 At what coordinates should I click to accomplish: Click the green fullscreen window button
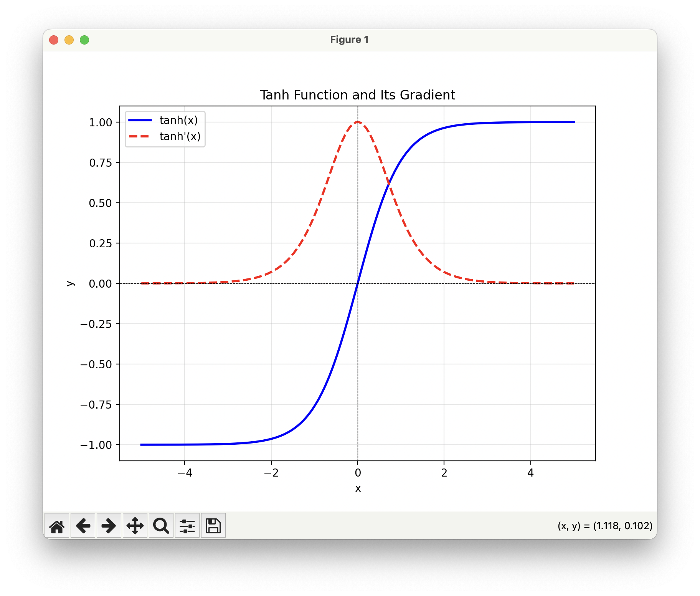pyautogui.click(x=84, y=40)
